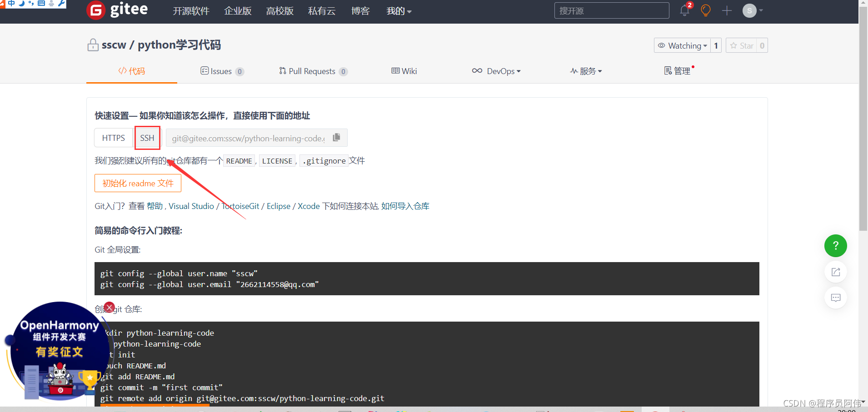Viewport: 868px width, 412px height.
Task: Expand the 服务 dropdown
Action: [x=586, y=71]
